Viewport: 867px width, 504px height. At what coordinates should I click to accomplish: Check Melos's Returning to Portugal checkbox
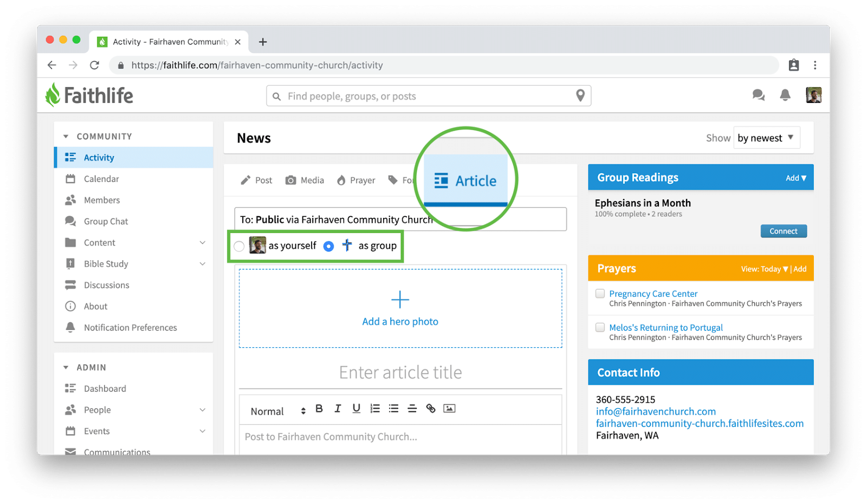click(x=600, y=327)
